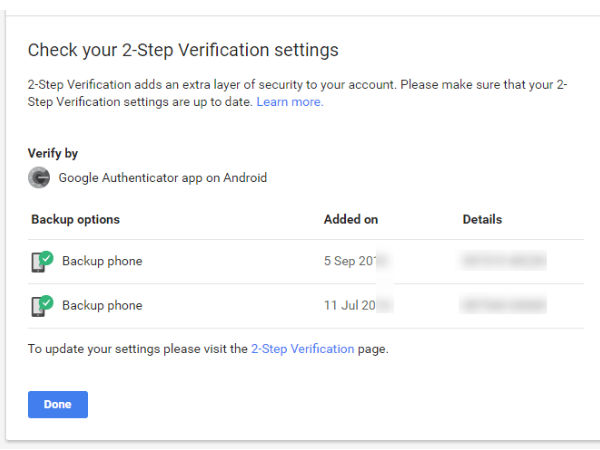Visit the 2-Step Verification page link
Screen dimensions: 600x450
[302, 349]
